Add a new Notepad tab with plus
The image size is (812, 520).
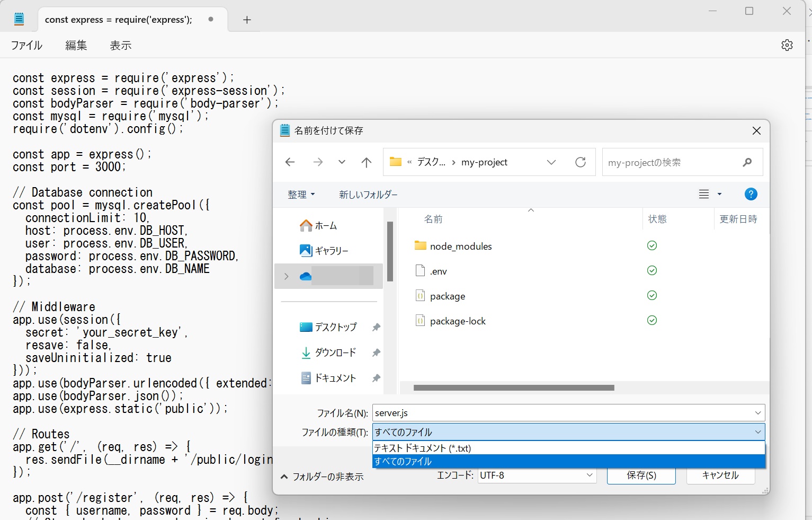click(247, 20)
